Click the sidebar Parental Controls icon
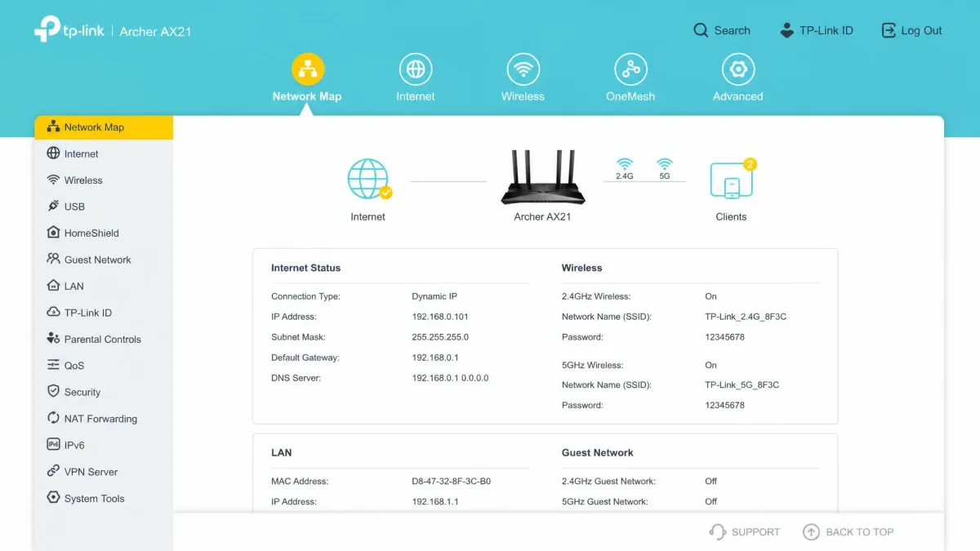This screenshot has height=551, width=980. coord(53,338)
